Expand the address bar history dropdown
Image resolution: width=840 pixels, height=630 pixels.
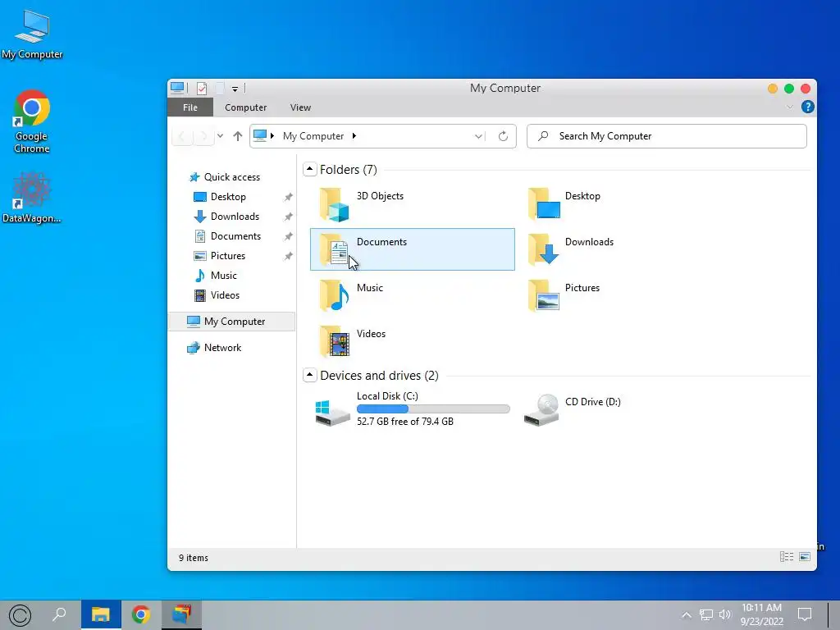coord(478,137)
